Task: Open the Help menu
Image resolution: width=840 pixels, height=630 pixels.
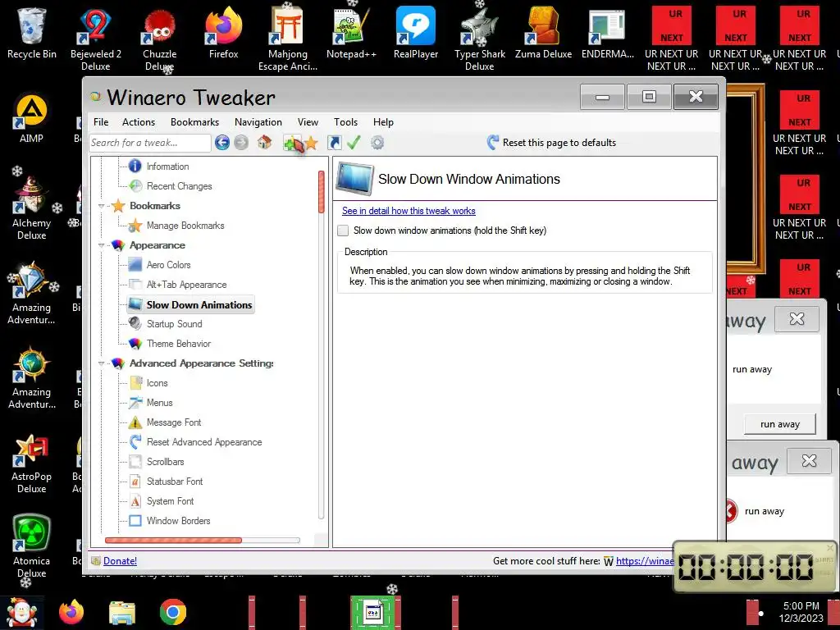Action: pos(383,122)
